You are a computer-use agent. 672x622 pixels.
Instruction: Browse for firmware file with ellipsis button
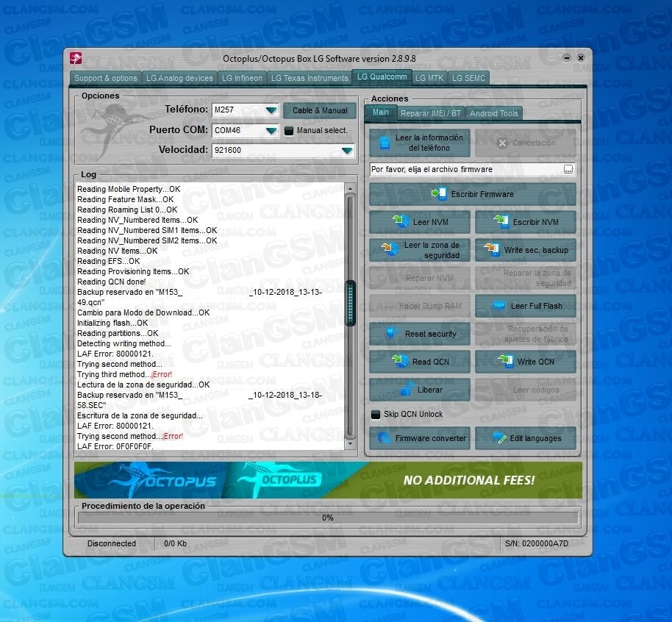pos(568,169)
